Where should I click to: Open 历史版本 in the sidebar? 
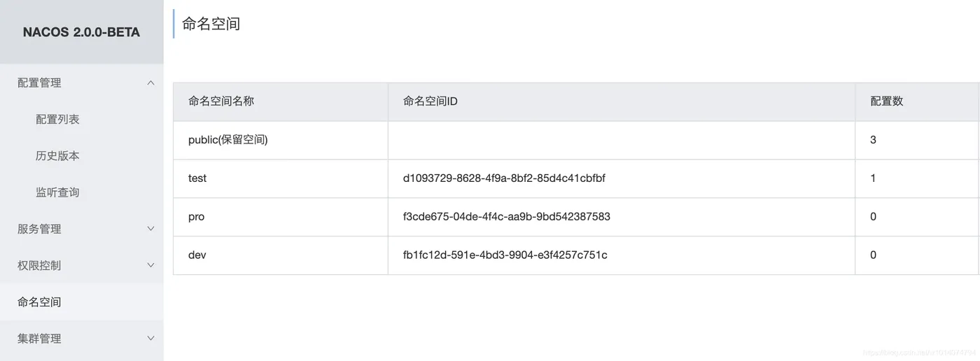(x=57, y=156)
